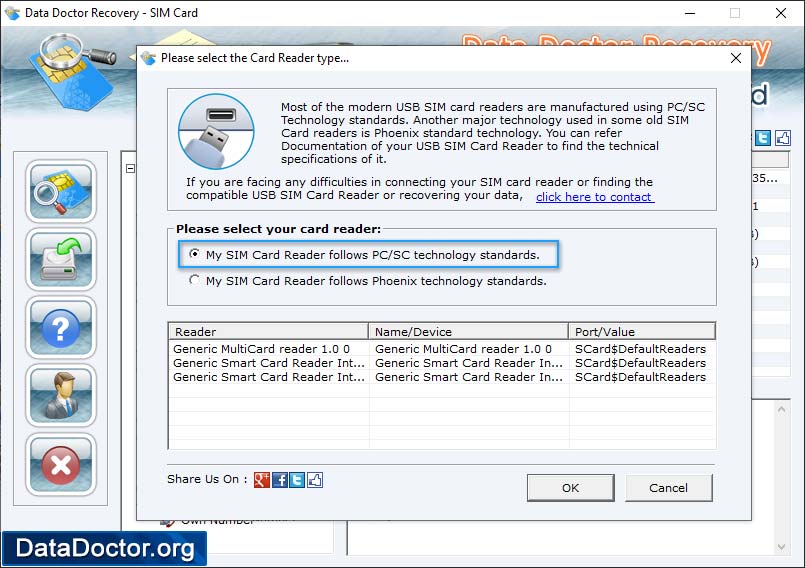Select Phoenix technology standards radio button
The width and height of the screenshot is (805, 568).
coord(194,280)
